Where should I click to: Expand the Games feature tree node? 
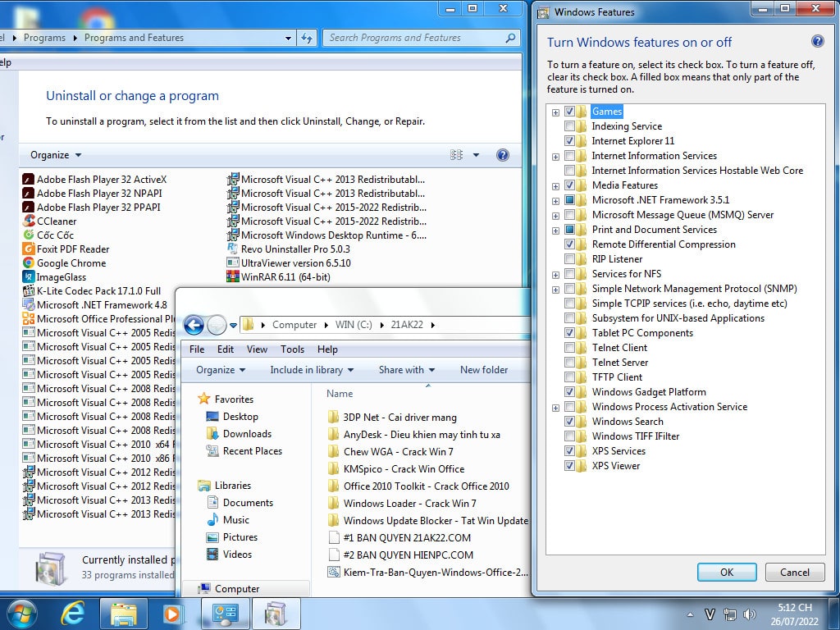point(556,112)
